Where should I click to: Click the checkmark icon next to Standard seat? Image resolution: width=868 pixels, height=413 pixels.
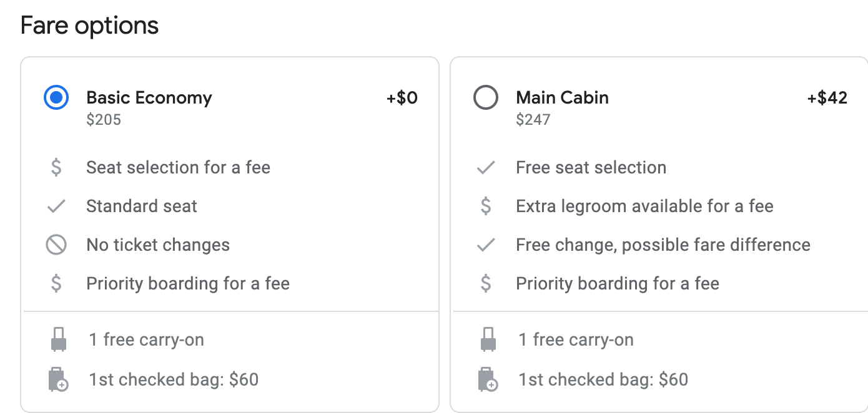coord(56,206)
